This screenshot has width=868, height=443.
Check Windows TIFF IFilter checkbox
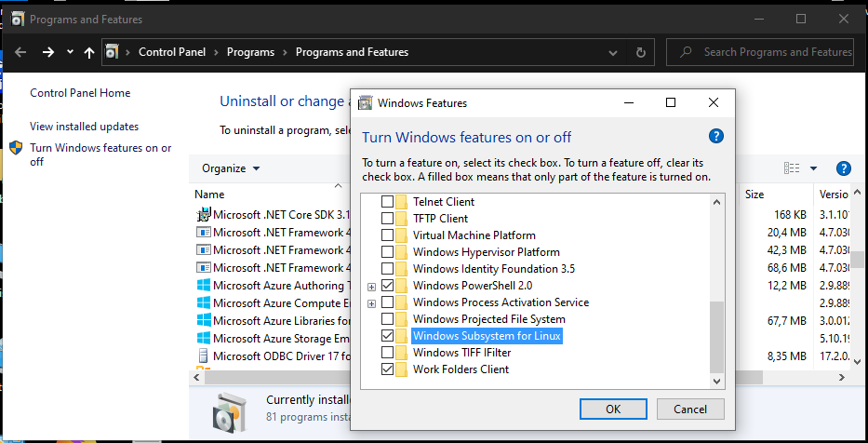coord(388,353)
